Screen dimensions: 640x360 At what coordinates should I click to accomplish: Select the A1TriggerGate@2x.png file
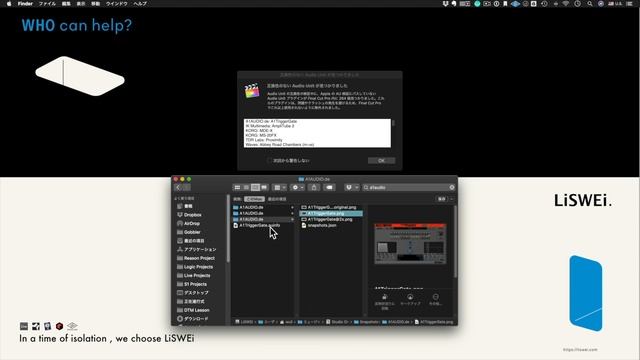tap(331, 219)
